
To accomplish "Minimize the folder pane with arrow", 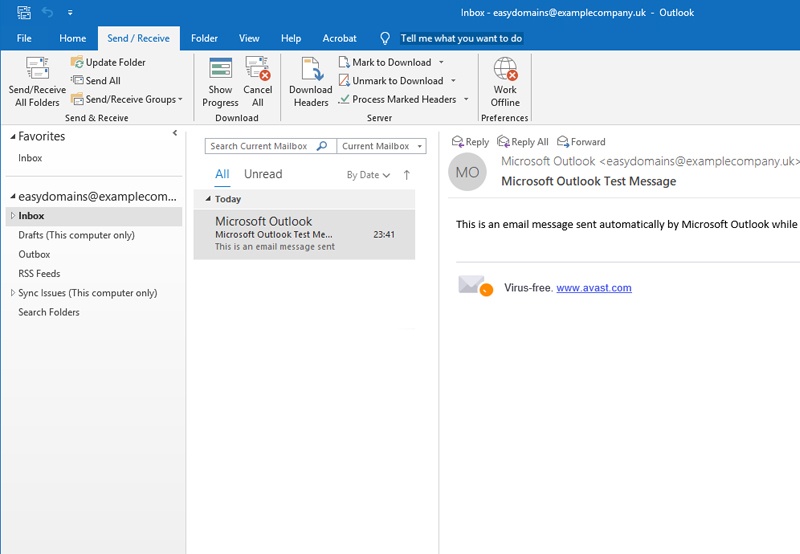I will click(174, 133).
